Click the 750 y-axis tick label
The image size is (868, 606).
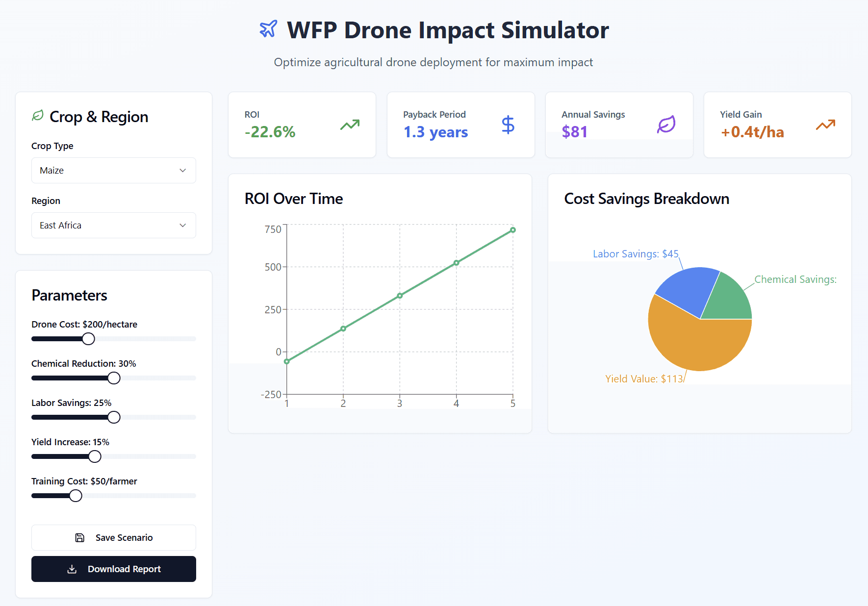click(x=273, y=229)
